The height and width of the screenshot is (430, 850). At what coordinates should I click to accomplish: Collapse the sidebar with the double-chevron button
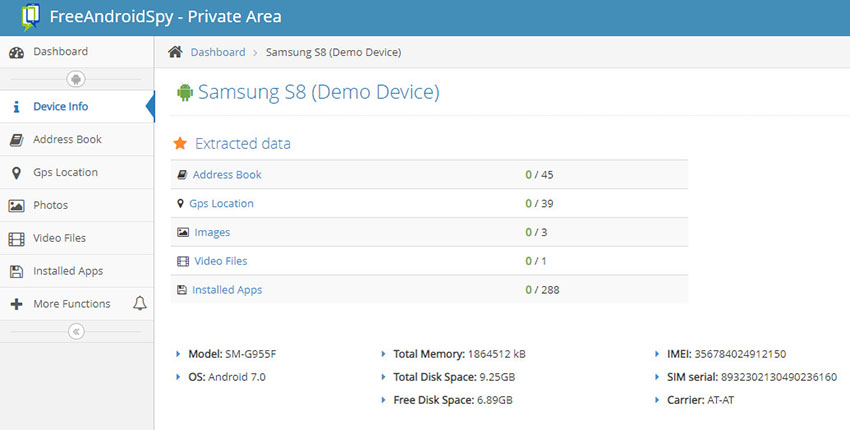click(x=76, y=332)
